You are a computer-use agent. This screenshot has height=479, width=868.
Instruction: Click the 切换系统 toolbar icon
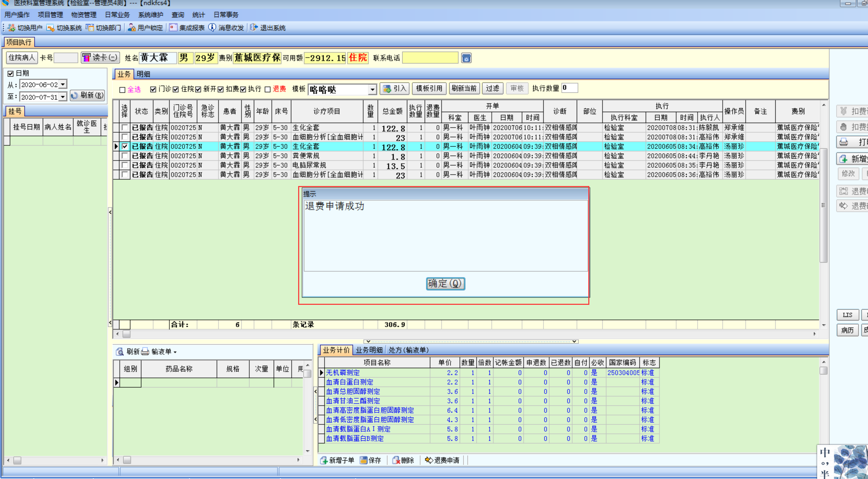(x=51, y=28)
